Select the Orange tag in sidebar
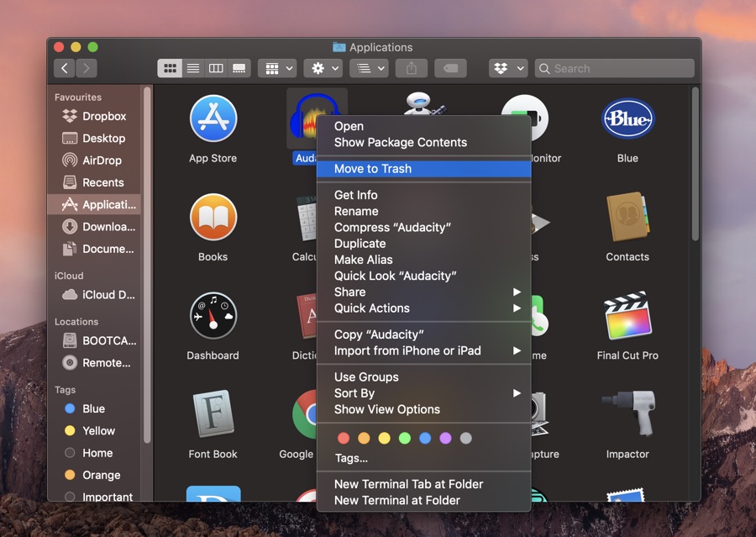Image resolution: width=756 pixels, height=537 pixels. pyautogui.click(x=92, y=476)
